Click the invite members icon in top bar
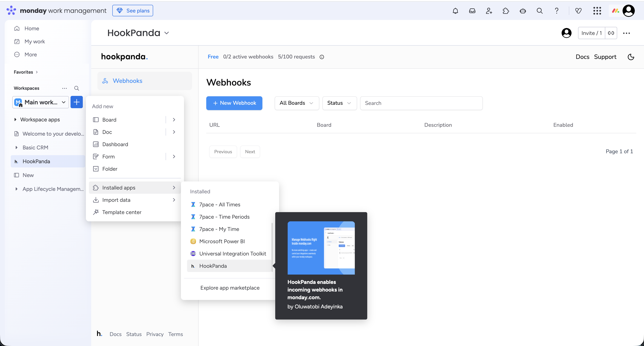This screenshot has height=346, width=644. click(x=489, y=11)
